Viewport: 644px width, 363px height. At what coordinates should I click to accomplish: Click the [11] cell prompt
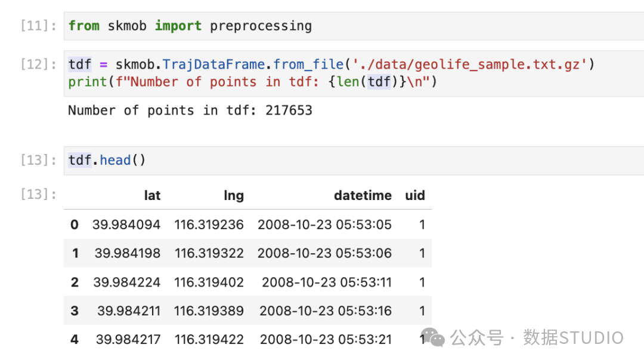(x=39, y=26)
